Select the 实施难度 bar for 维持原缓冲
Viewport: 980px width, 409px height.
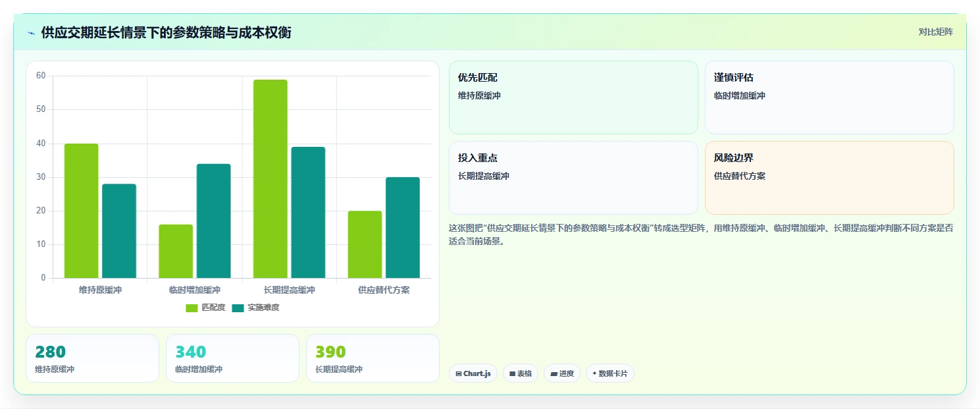pyautogui.click(x=119, y=231)
